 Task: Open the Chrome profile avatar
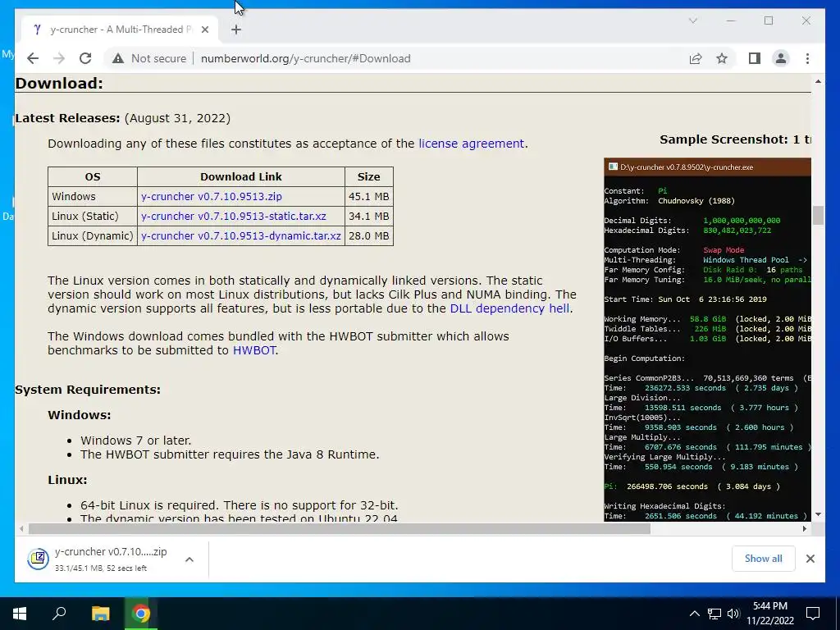pyautogui.click(x=781, y=58)
